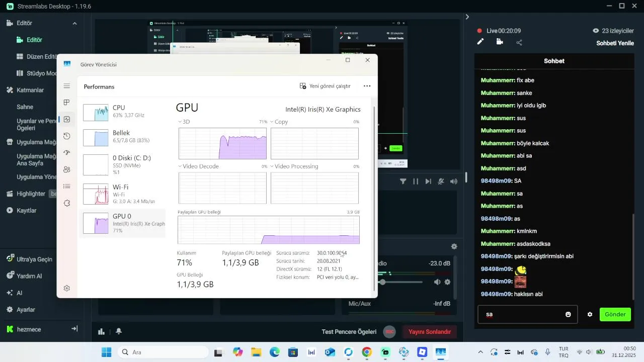Viewport: 644px width, 362px height.
Task: Click Ultra'ya Geçin upgrade button
Action: (x=34, y=259)
